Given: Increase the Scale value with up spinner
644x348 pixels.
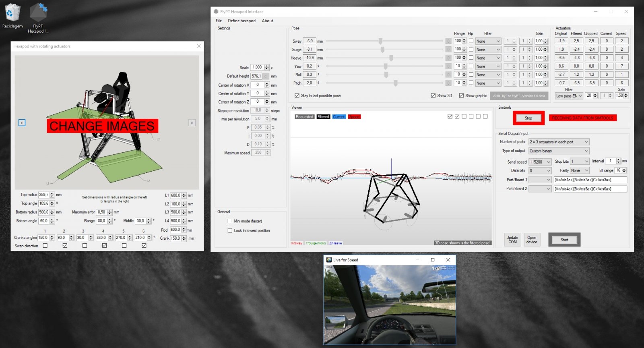Looking at the screenshot, I should (267, 66).
